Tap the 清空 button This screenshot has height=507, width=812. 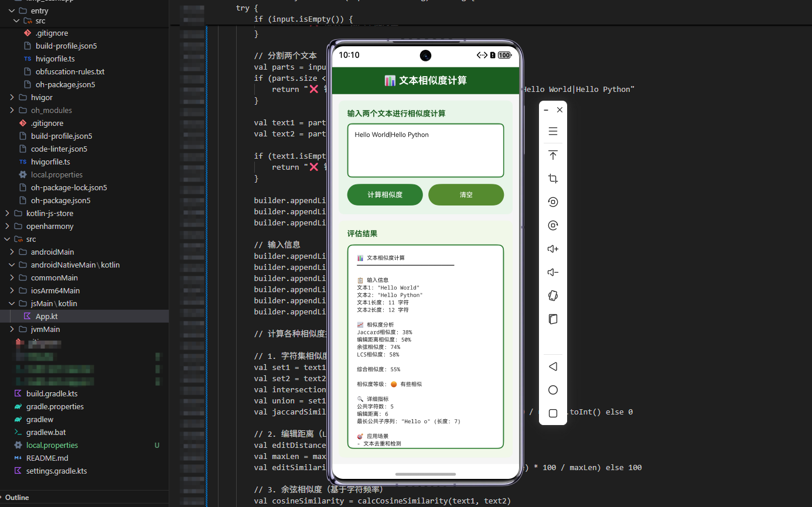click(x=466, y=195)
